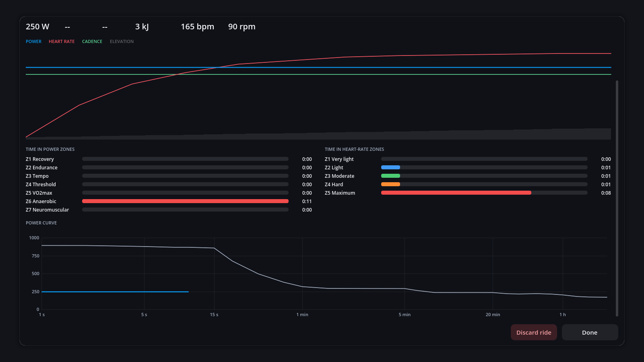Screen dimensions: 644x362
Task: Click the blue ride power line in power curve
Action: pos(115,292)
